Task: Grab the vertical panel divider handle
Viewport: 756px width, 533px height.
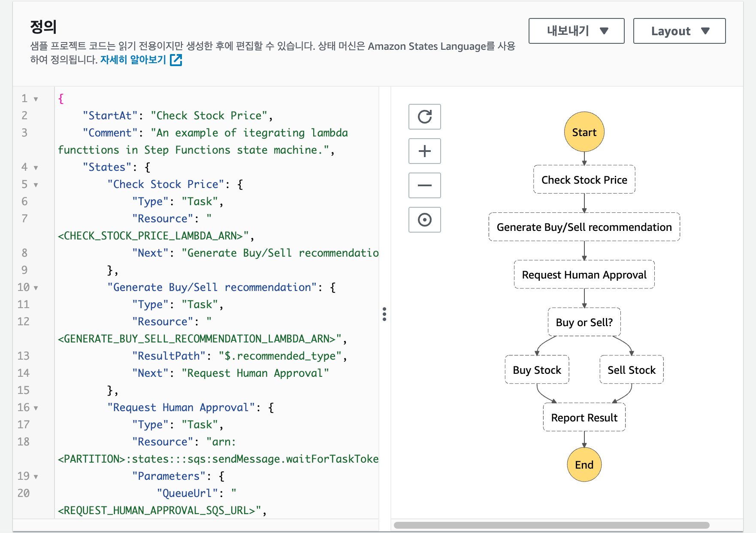Action: pyautogui.click(x=384, y=314)
